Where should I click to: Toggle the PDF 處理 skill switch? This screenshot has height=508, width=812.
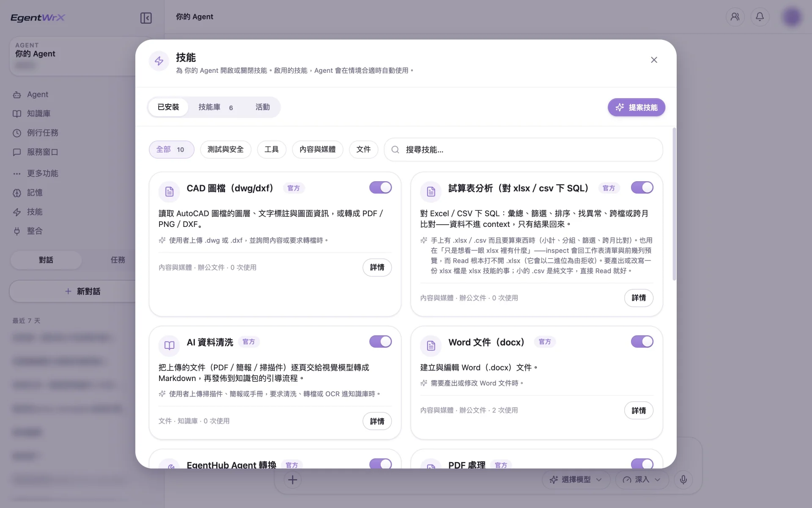[x=642, y=464]
